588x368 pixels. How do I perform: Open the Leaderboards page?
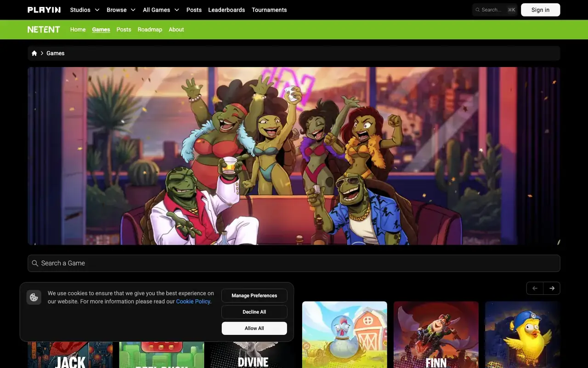click(x=226, y=10)
